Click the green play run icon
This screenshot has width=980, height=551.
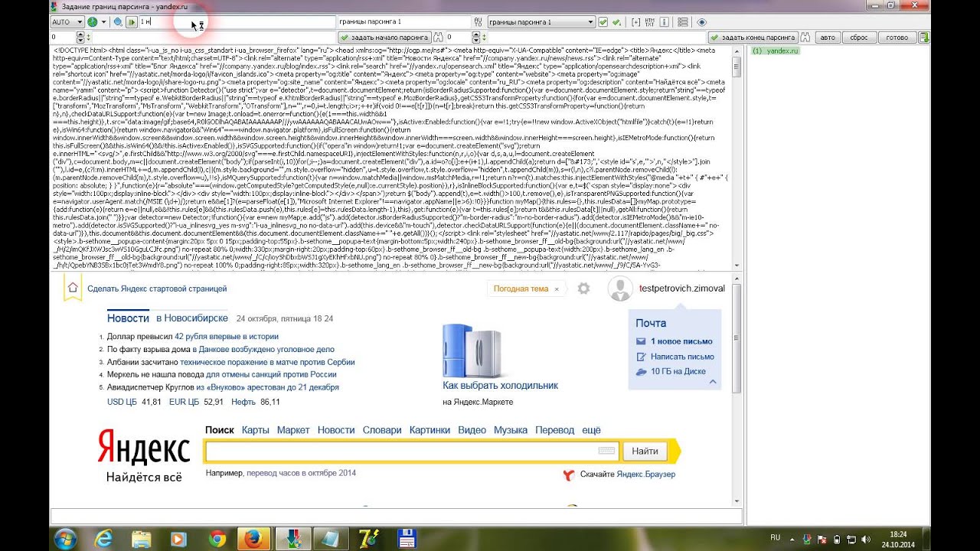[132, 22]
